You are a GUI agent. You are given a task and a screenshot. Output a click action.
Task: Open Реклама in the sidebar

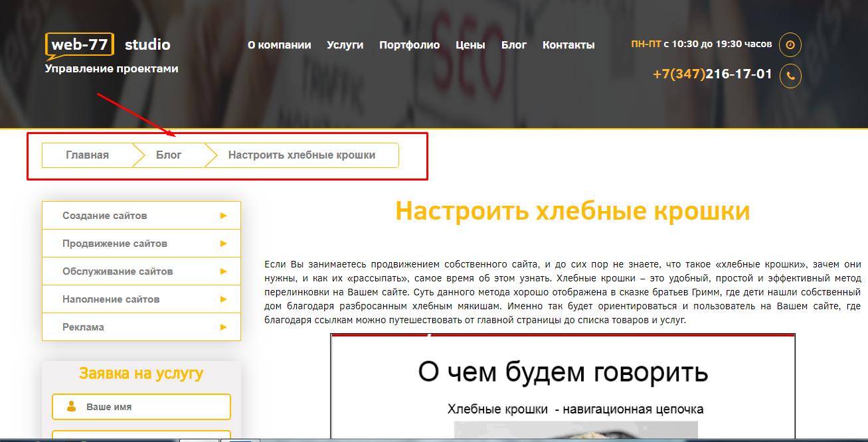(141, 327)
